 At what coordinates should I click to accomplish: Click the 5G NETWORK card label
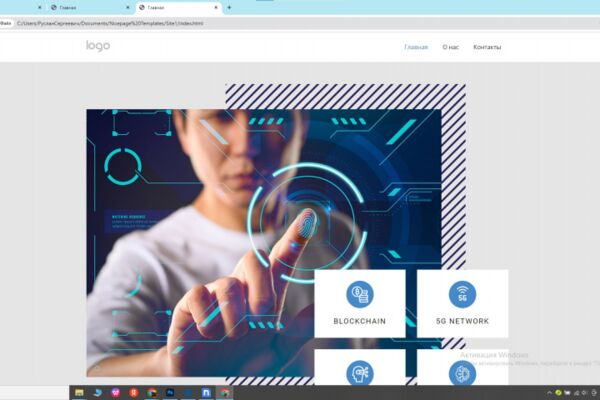pos(462,321)
